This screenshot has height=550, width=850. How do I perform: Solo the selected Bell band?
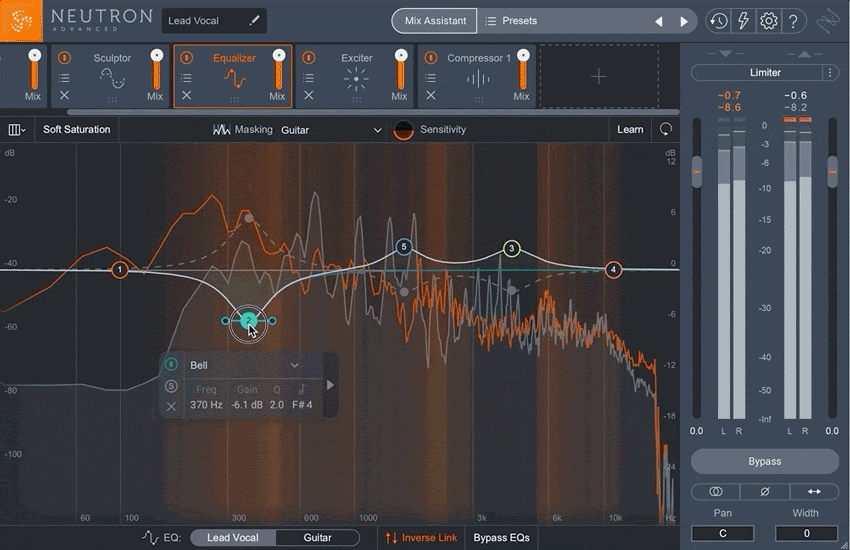[x=171, y=386]
